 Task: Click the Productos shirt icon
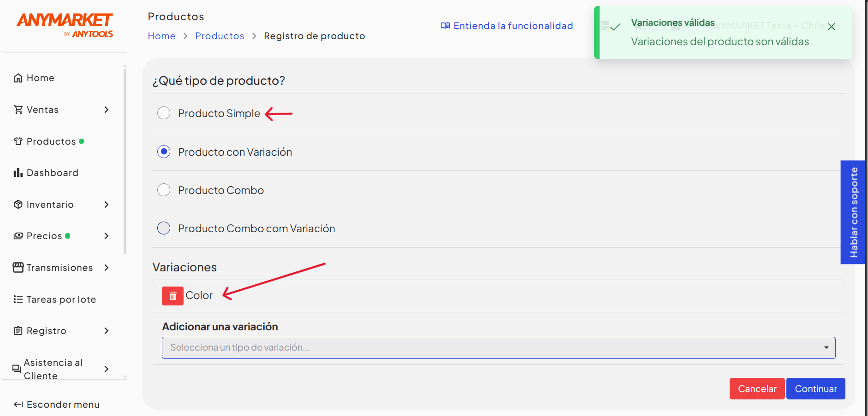point(18,141)
